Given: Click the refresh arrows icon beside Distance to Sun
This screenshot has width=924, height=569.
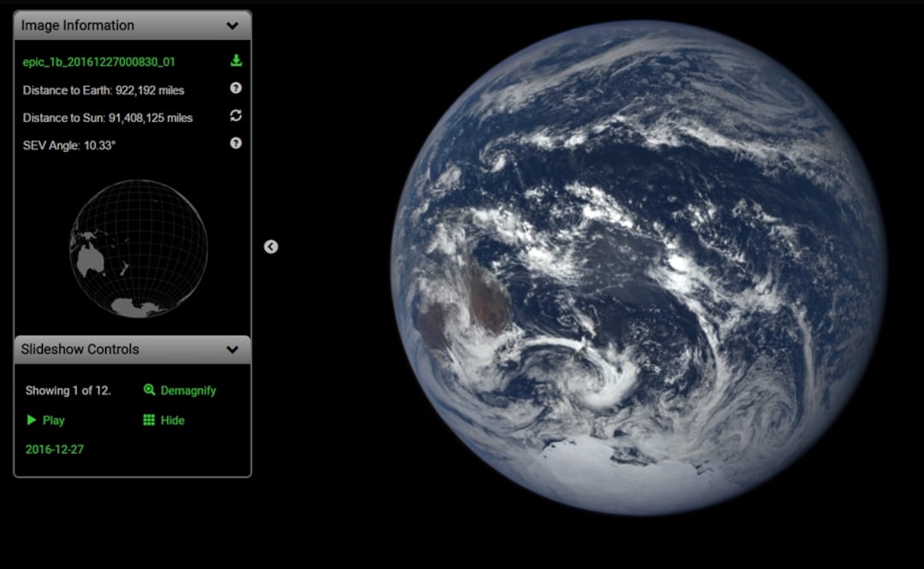Looking at the screenshot, I should coord(236,115).
